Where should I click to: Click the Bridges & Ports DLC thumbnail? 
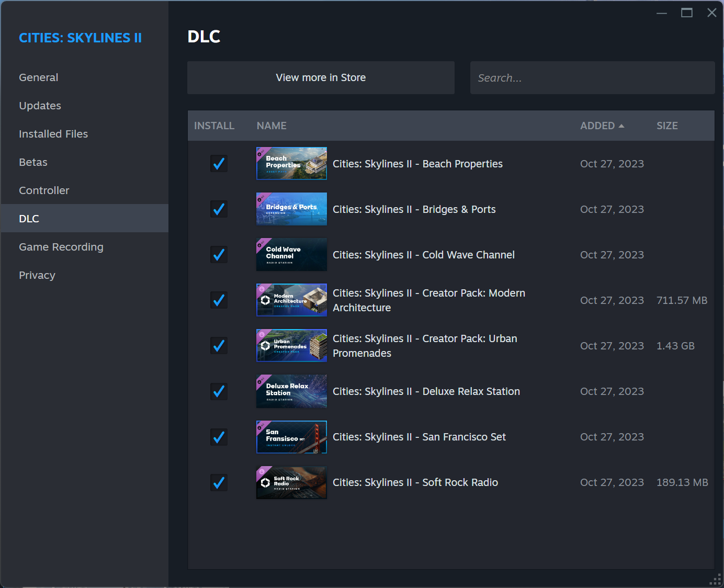(291, 209)
